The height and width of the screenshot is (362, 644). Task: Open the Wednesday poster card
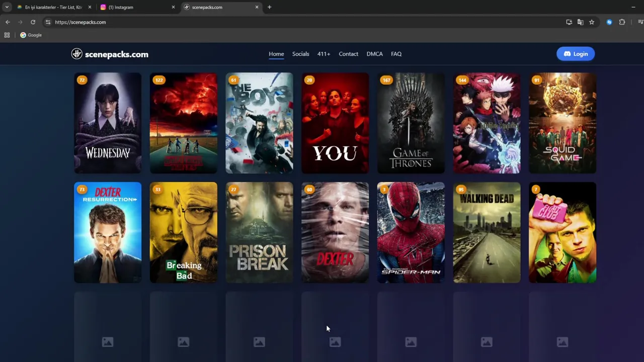pos(108,123)
